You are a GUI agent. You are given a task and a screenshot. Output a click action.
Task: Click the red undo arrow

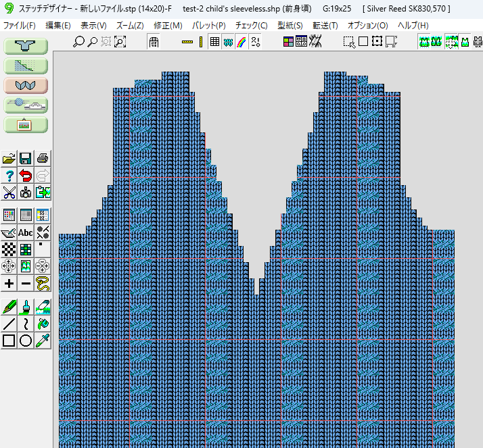click(x=26, y=176)
